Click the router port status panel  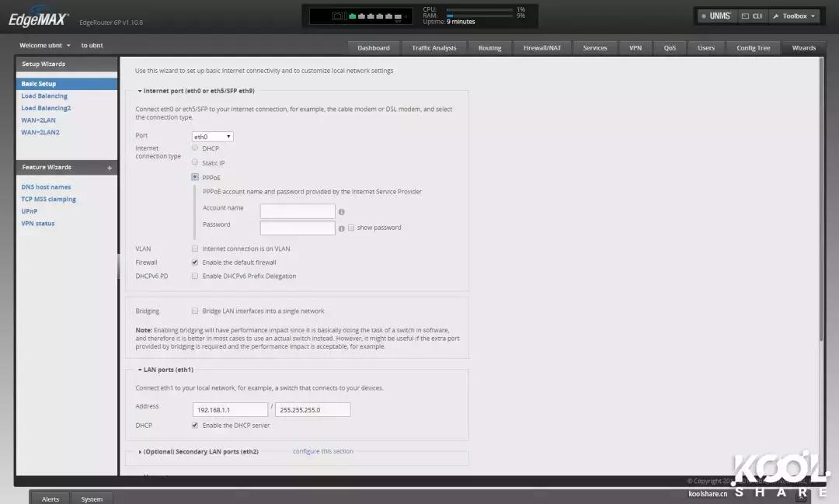tap(361, 16)
